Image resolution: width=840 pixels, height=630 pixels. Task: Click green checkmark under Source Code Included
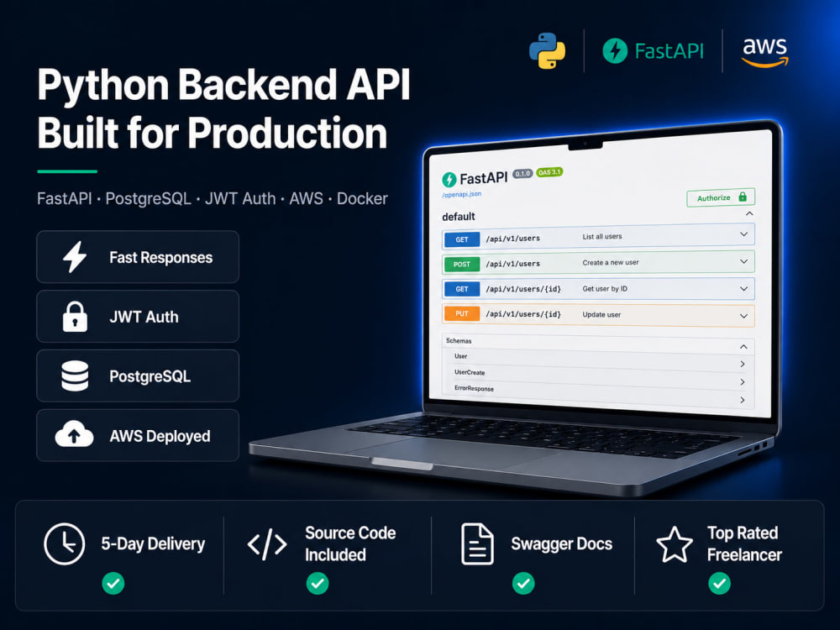point(318,584)
